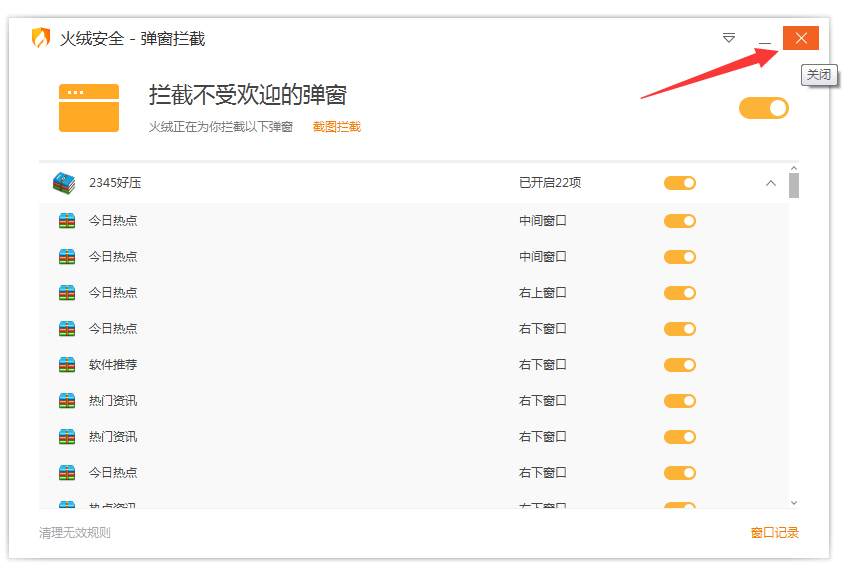
Task: Select the 2345好压 group name
Action: click(x=115, y=183)
